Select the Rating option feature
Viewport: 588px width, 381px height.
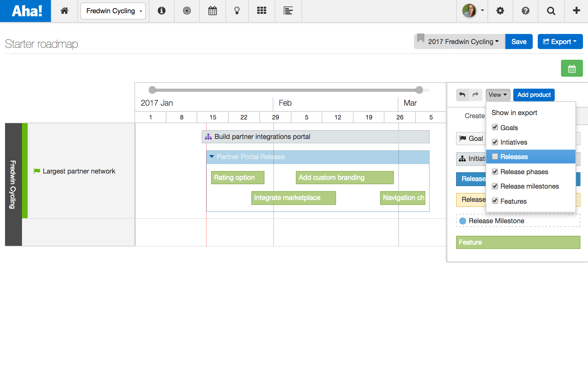[238, 178]
